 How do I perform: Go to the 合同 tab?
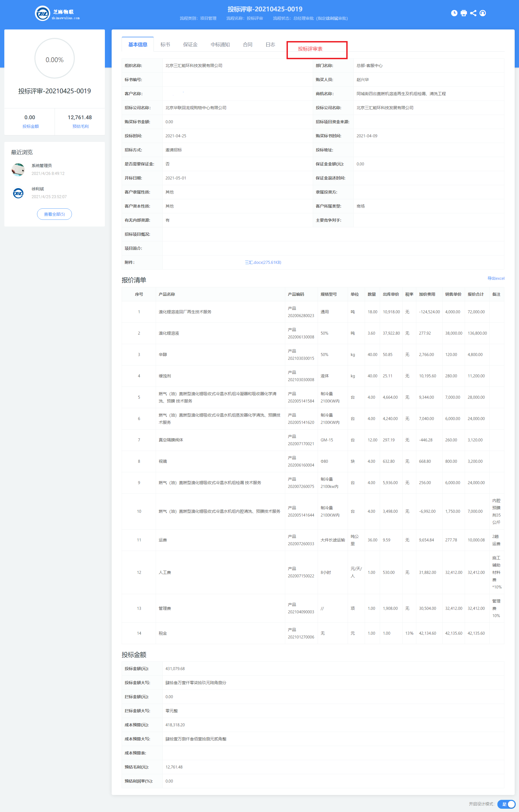(248, 45)
